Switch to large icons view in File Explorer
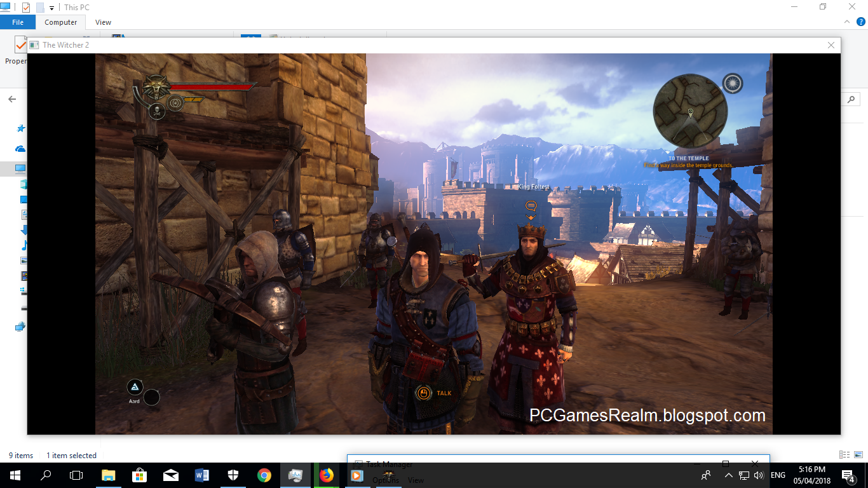The image size is (868, 488). coord(857,455)
